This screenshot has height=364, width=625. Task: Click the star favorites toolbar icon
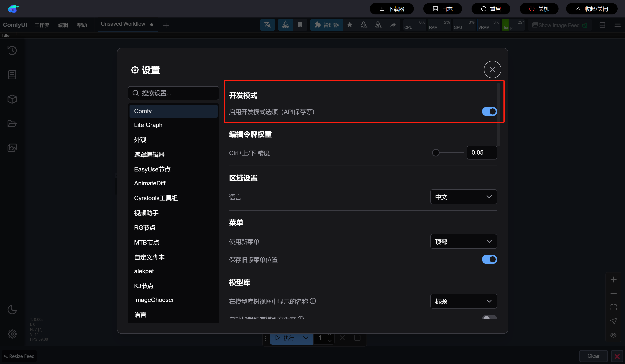[350, 25]
